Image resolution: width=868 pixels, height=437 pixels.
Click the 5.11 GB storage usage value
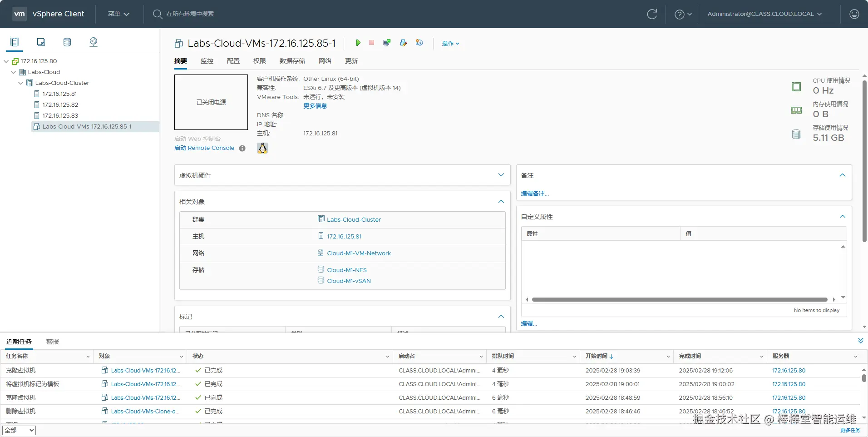[829, 138]
